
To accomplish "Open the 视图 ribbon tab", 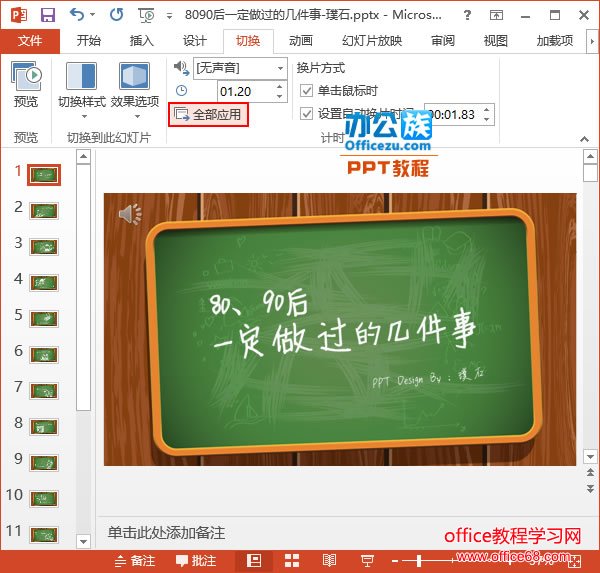I will (x=496, y=41).
